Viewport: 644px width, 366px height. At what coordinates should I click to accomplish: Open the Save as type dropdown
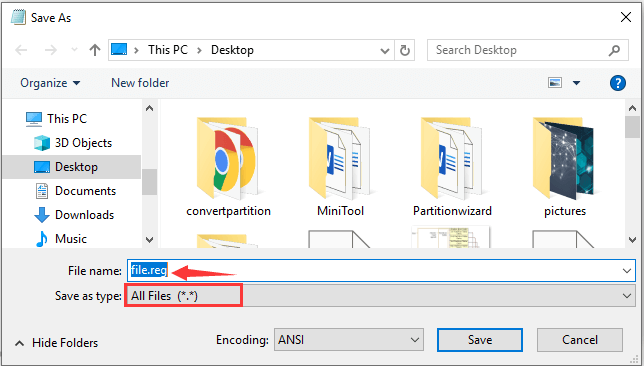[380, 296]
